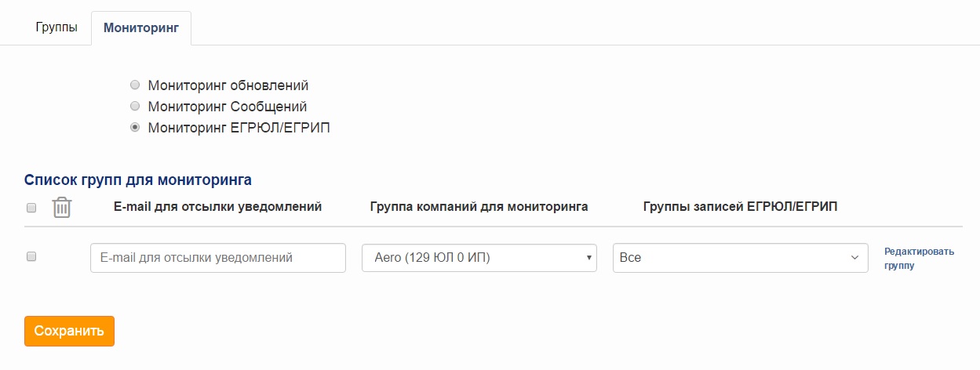Click 'E-mail для отсылки уведомлений' column header
Image resolution: width=980 pixels, height=370 pixels.
click(218, 207)
